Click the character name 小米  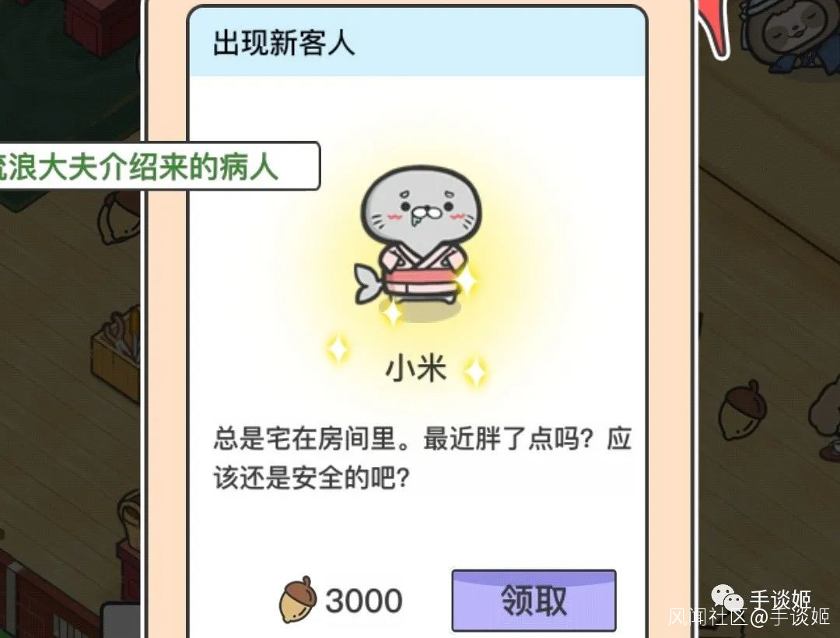[x=416, y=369]
